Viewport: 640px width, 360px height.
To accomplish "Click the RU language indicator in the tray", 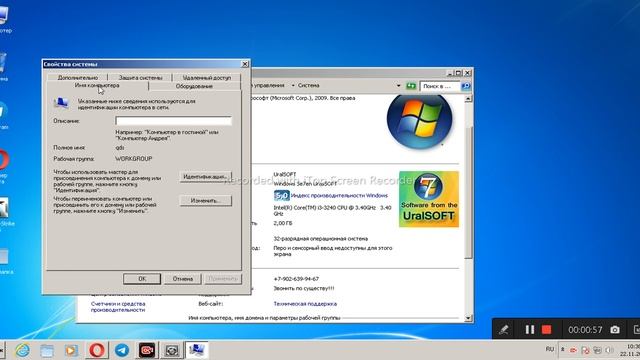I will point(550,349).
